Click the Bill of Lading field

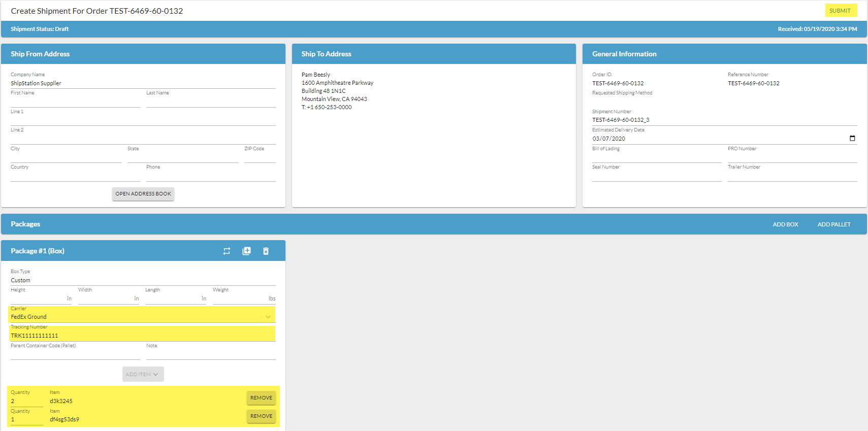point(656,157)
